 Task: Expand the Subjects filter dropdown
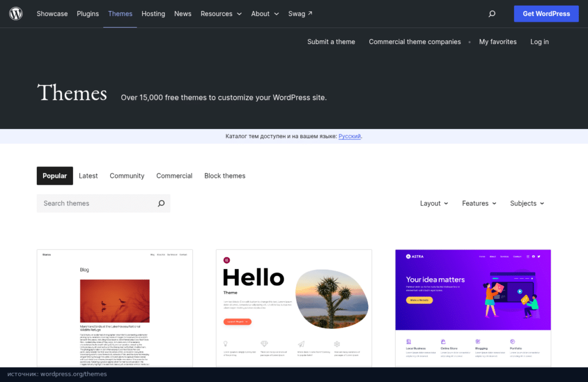(527, 204)
